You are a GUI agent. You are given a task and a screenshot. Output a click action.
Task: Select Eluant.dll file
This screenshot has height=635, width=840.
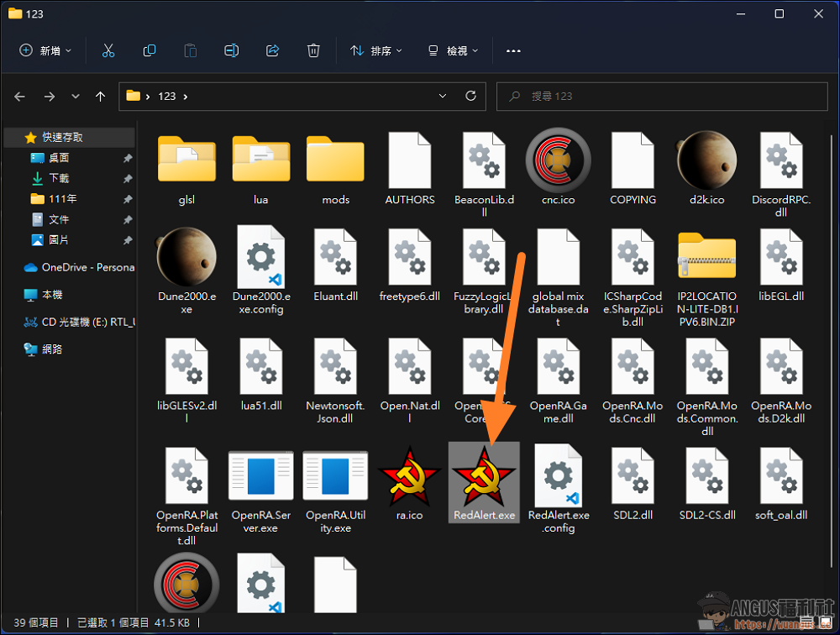point(335,265)
